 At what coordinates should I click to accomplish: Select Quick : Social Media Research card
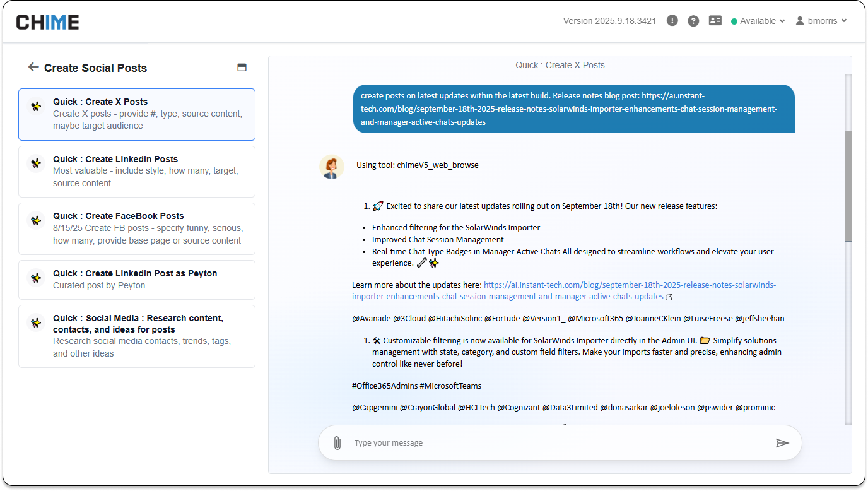point(137,336)
